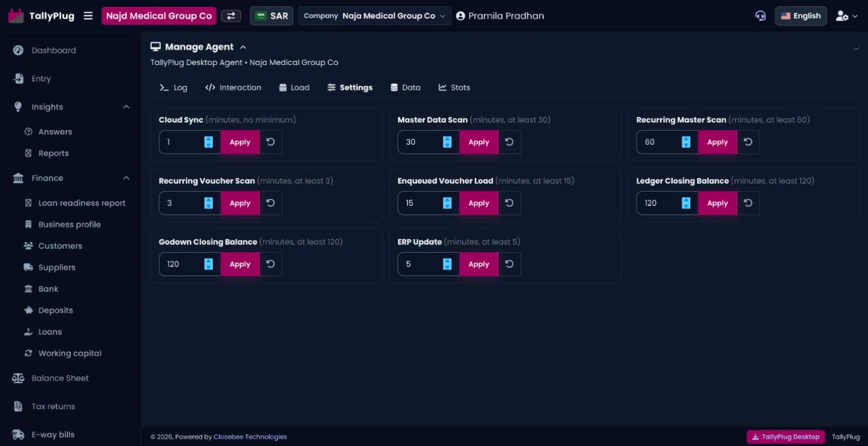The image size is (868, 446).
Task: Click the Bank building icon
Action: click(x=28, y=289)
